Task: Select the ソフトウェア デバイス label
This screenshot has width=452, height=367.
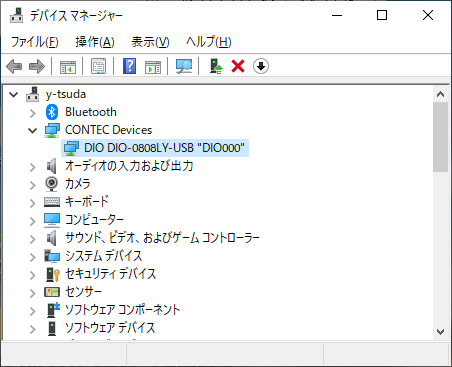Action: (110, 328)
